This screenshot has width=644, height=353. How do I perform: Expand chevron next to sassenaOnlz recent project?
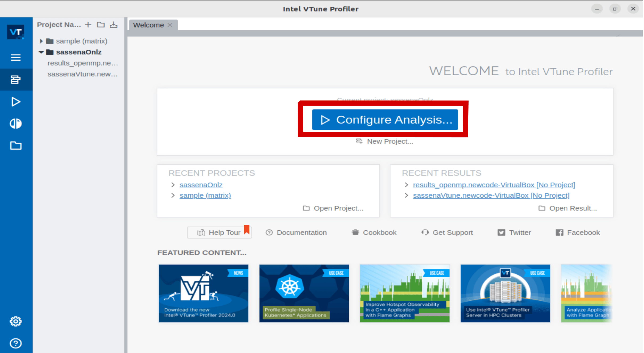point(173,185)
